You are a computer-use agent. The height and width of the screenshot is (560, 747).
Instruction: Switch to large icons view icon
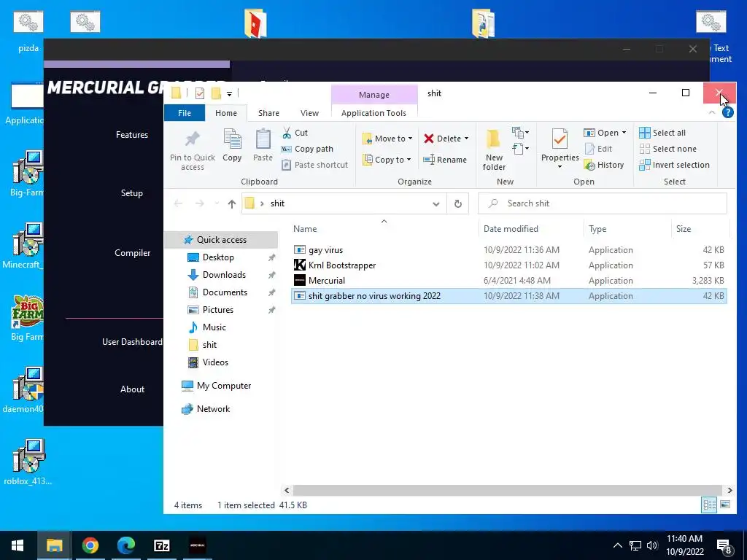click(725, 505)
